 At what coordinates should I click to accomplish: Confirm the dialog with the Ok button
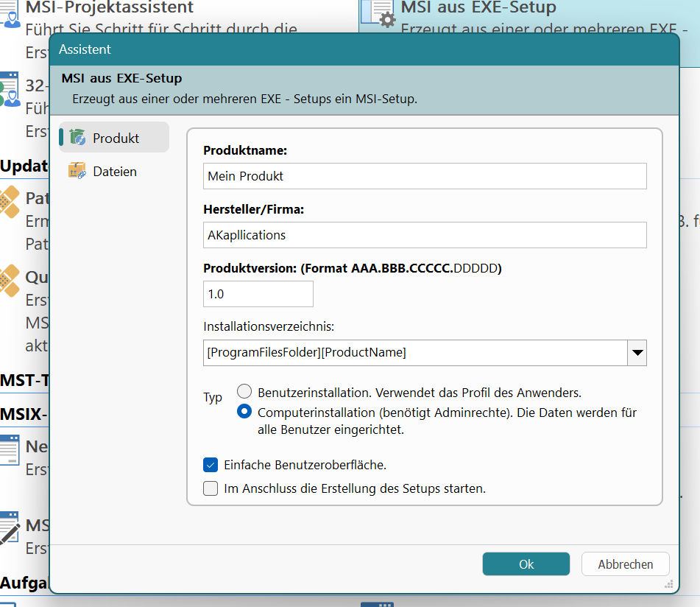coord(526,564)
